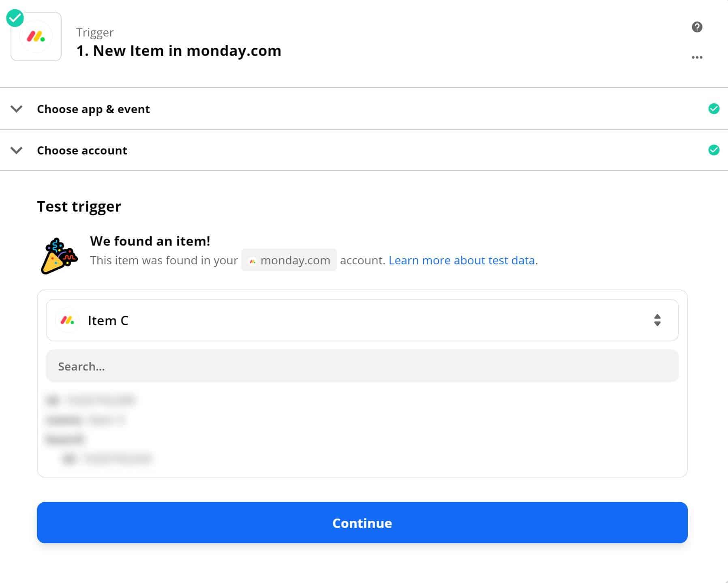This screenshot has height=583, width=728.
Task: Select the Choose account section
Action: click(364, 150)
